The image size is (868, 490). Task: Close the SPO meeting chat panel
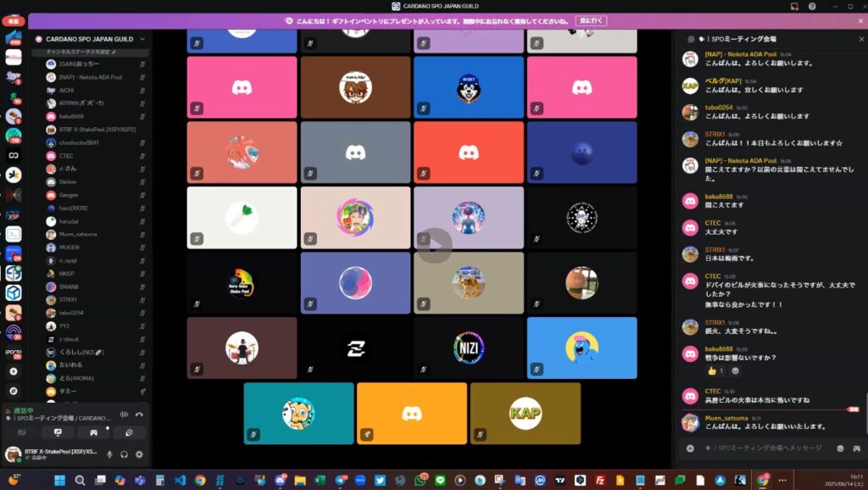coord(861,39)
